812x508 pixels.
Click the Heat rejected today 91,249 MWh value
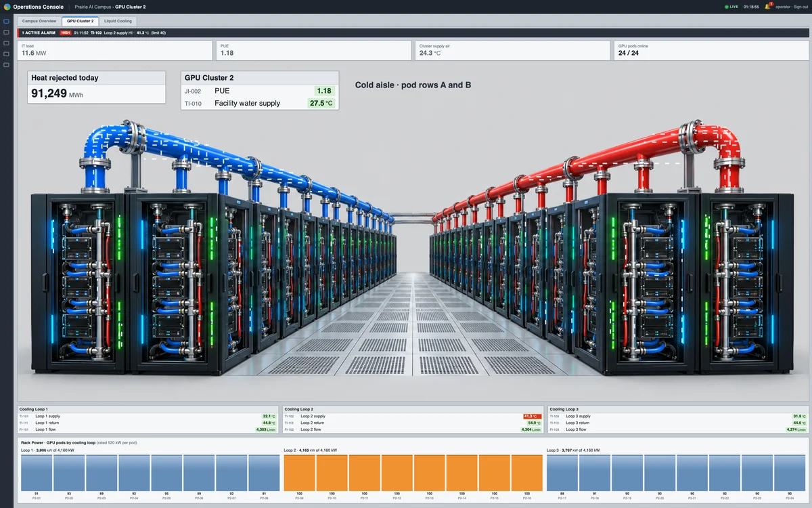(57, 94)
